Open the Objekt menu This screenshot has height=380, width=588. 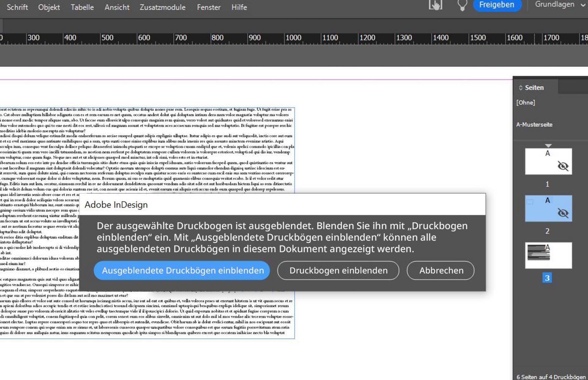click(49, 7)
